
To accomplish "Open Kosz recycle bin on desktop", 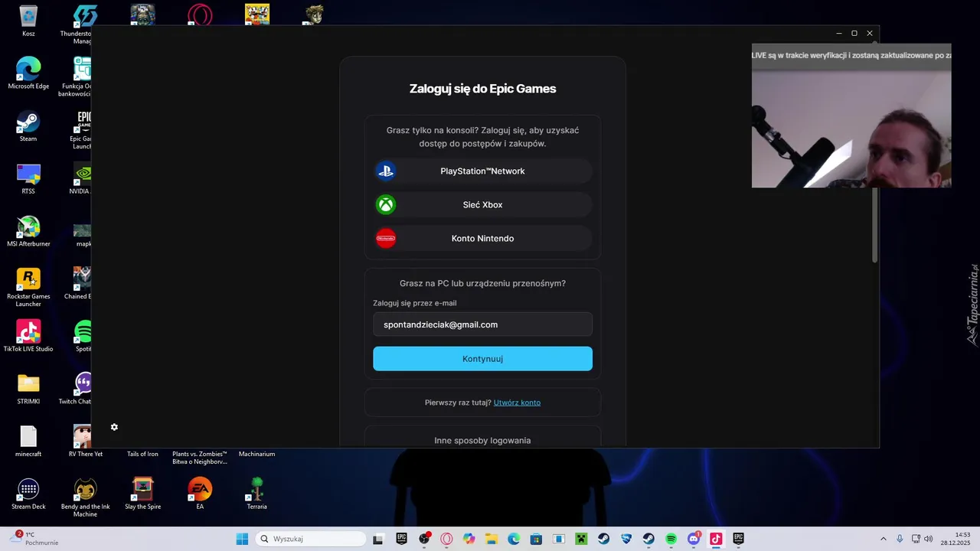I will coord(28,21).
